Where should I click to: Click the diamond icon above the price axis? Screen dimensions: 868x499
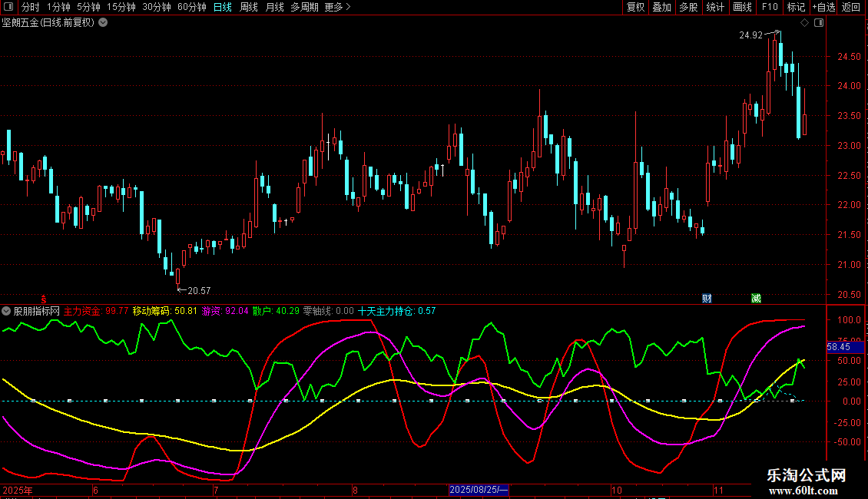point(804,23)
